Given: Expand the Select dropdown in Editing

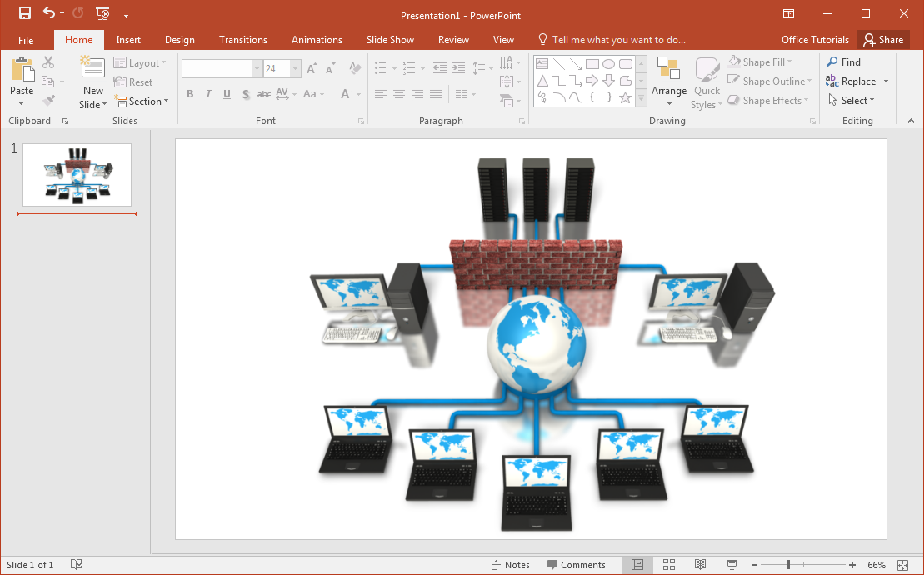Looking at the screenshot, I should click(852, 101).
